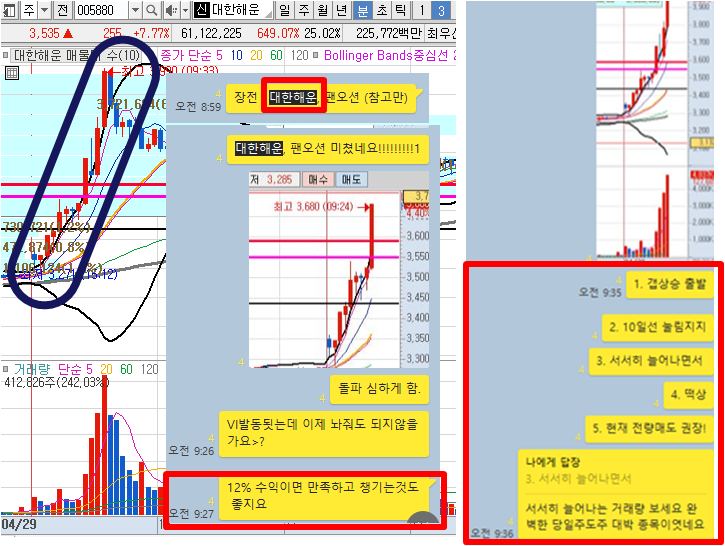This screenshot has height=546, width=725.
Task: Click current price '3,535' value
Action: (44, 33)
